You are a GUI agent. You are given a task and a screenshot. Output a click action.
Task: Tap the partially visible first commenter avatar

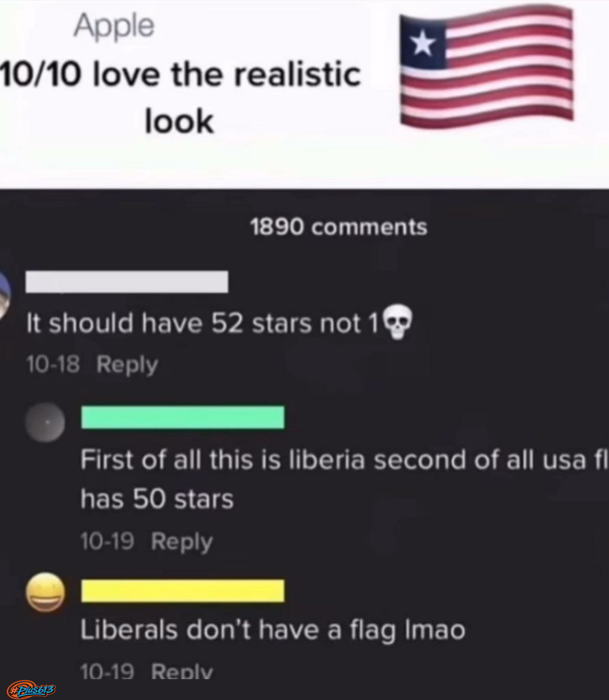click(x=5, y=294)
